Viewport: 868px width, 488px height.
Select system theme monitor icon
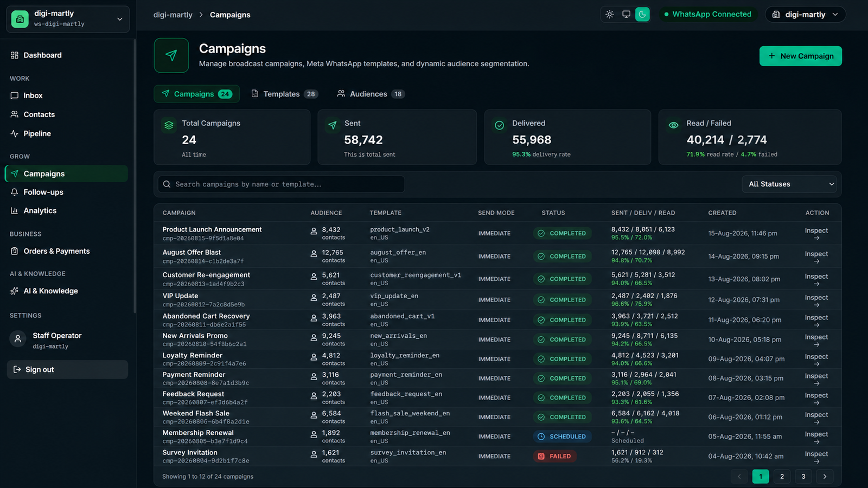point(626,14)
